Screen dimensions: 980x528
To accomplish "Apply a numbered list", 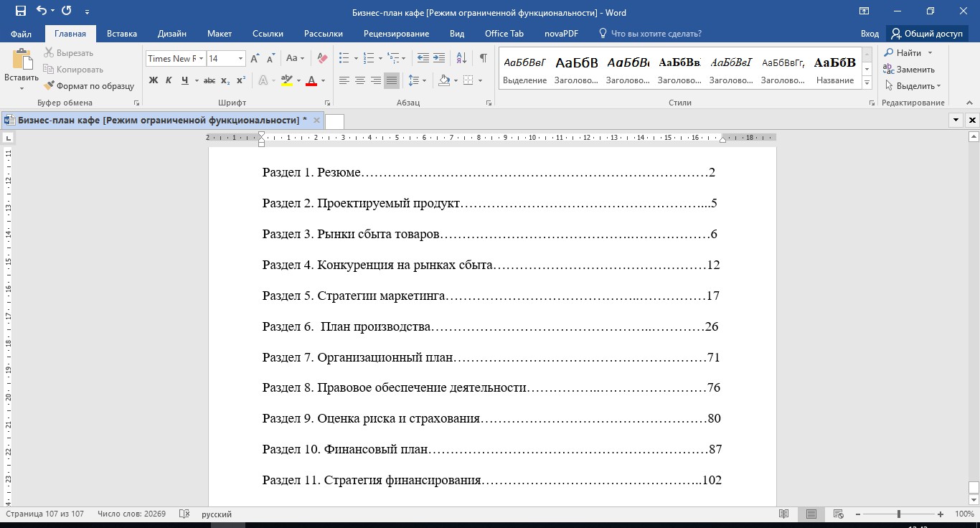I will 367,59.
